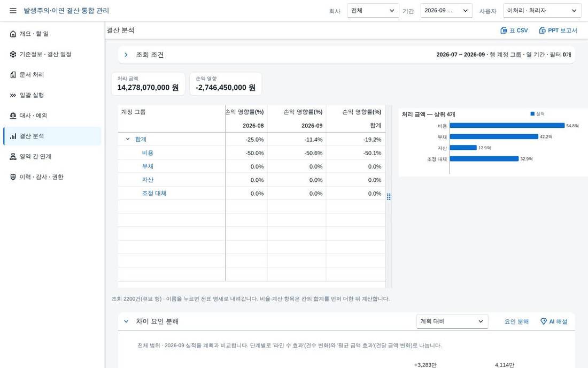Open 비용 account group link
This screenshot has width=588, height=368.
[148, 152]
